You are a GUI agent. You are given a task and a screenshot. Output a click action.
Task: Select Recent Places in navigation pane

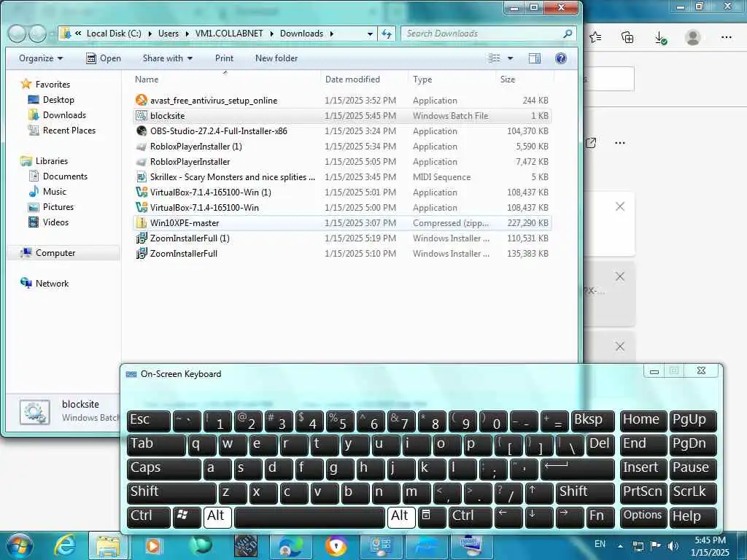tap(69, 130)
